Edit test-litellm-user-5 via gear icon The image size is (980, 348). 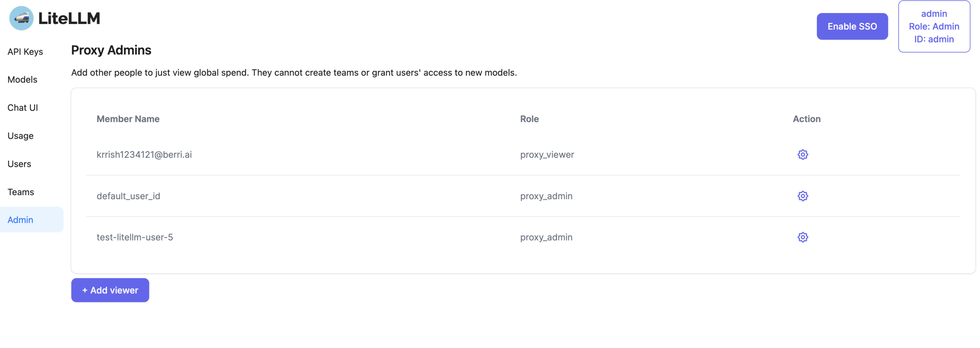click(802, 237)
